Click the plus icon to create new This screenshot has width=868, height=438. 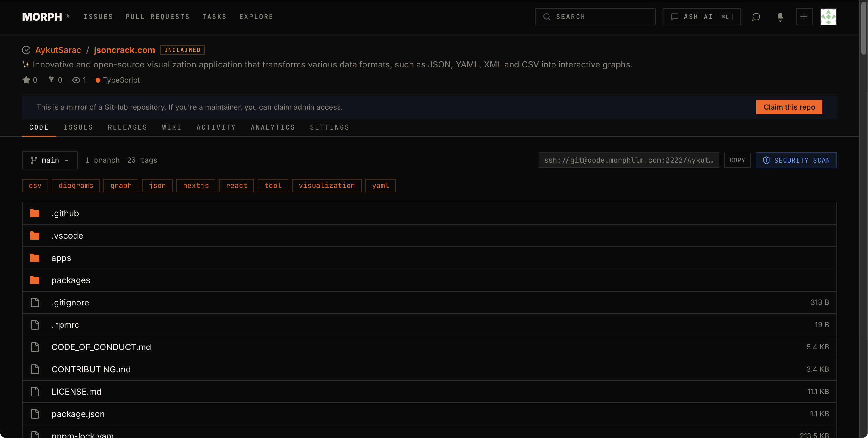click(x=804, y=17)
